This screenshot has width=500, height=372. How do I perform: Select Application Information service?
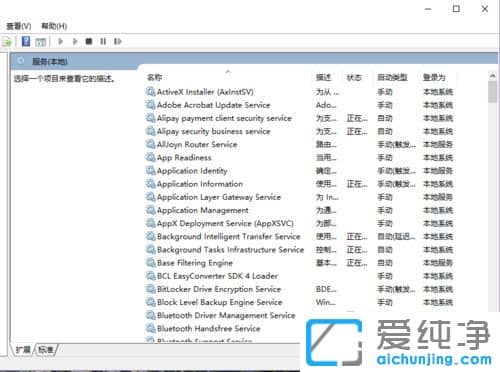tap(200, 184)
